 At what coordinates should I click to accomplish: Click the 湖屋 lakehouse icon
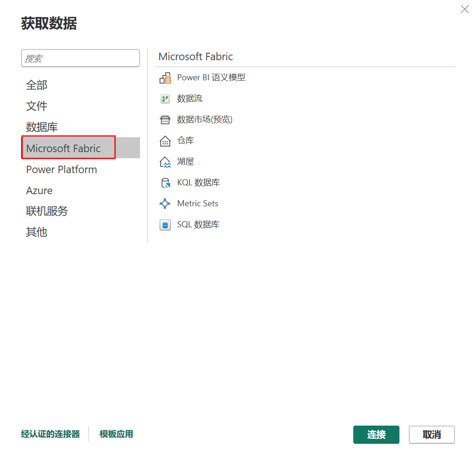(165, 162)
